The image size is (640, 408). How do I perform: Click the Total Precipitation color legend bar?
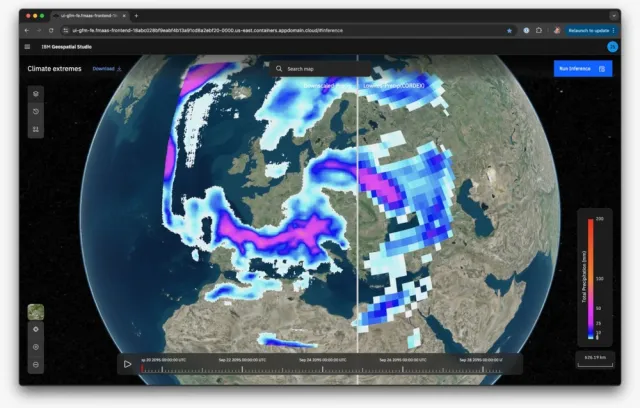(x=590, y=279)
